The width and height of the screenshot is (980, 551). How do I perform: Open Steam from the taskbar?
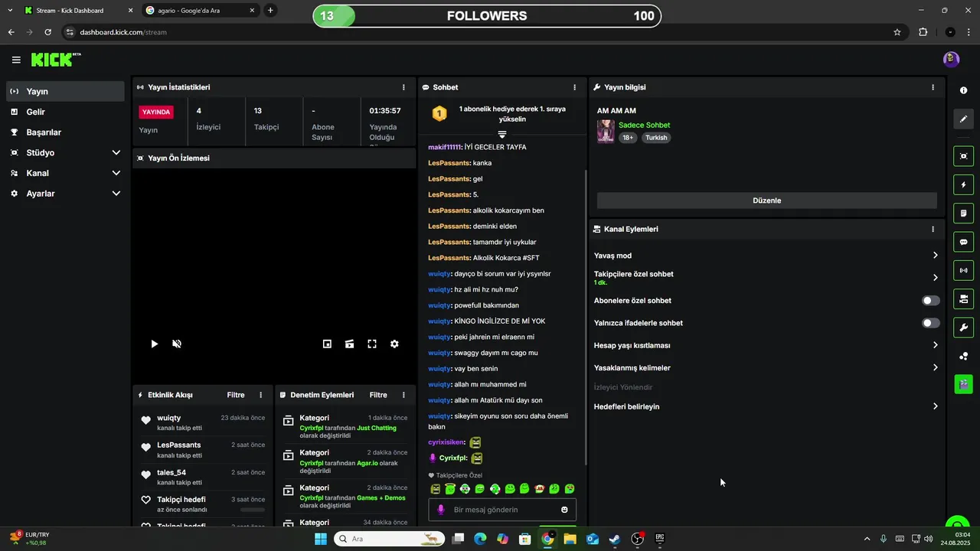[x=615, y=539]
